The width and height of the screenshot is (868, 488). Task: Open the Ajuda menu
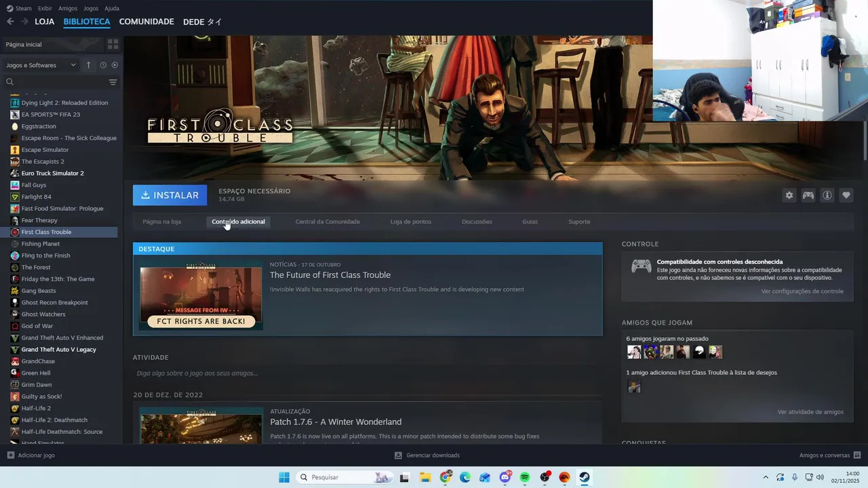tap(112, 8)
